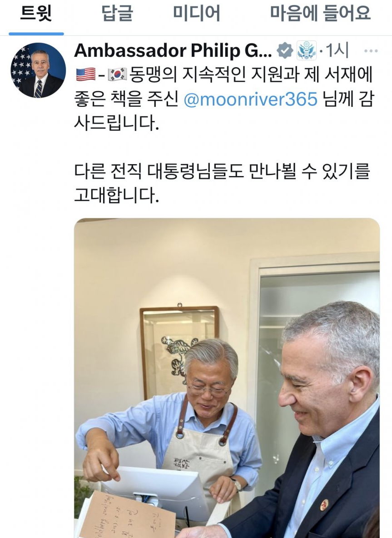Select the 미디어 tab
The width and height of the screenshot is (392, 538).
pos(196,14)
